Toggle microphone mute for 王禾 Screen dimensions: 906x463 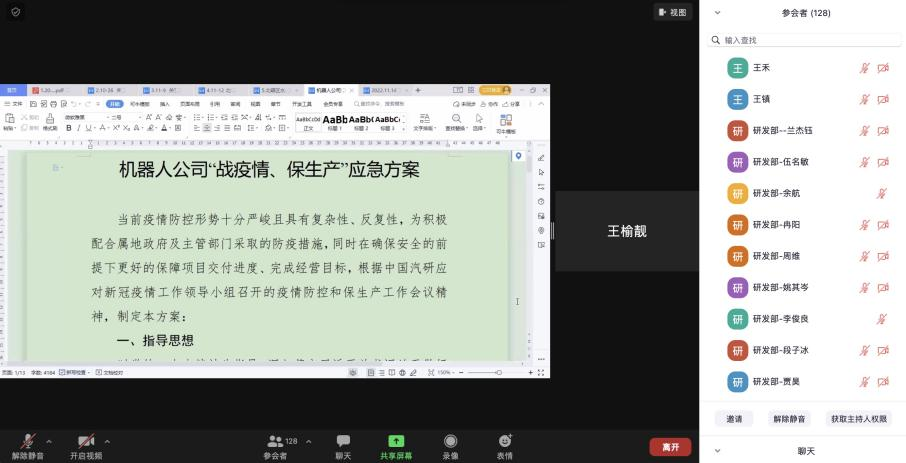tap(864, 68)
